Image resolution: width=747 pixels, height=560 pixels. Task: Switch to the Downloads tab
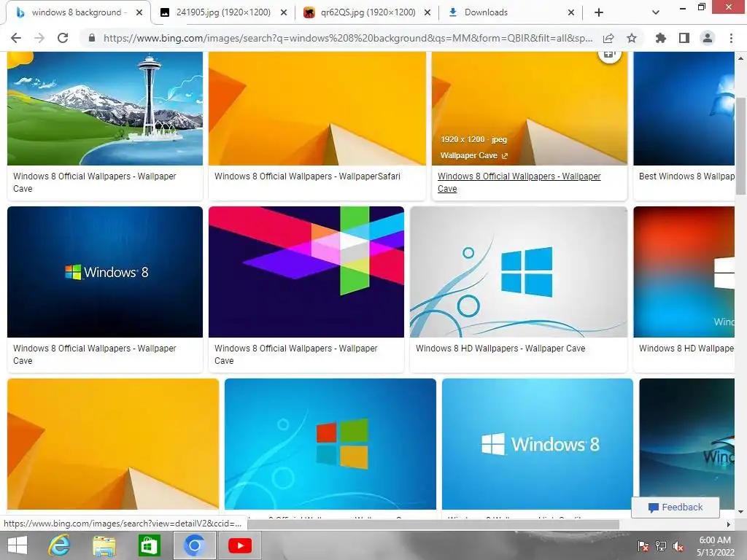point(486,12)
